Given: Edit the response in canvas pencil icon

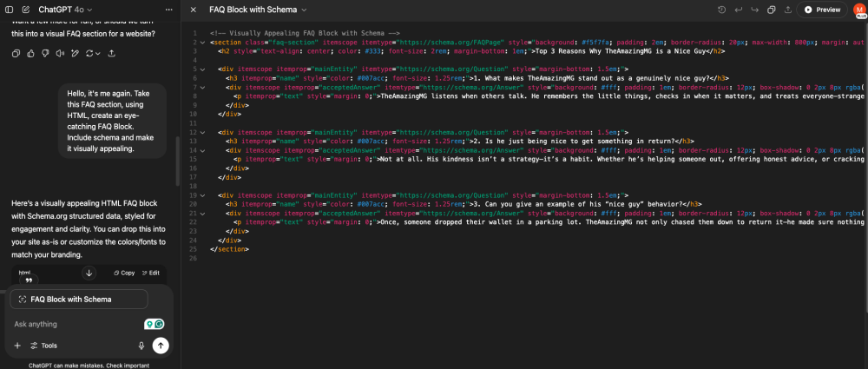Looking at the screenshot, I should point(74,53).
